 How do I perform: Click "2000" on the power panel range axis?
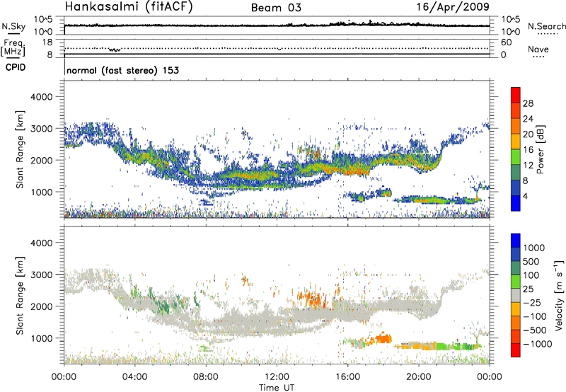pos(41,160)
